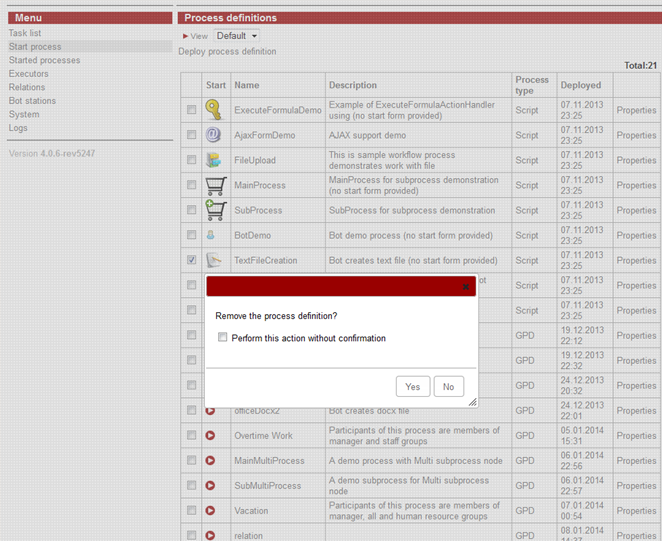Click the Total:21 count label

640,65
